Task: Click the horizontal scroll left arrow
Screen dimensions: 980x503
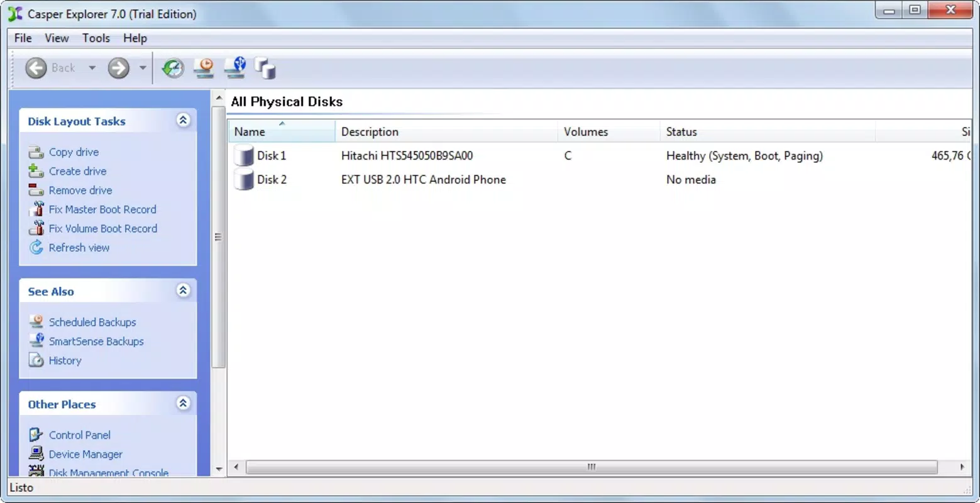Action: point(236,467)
